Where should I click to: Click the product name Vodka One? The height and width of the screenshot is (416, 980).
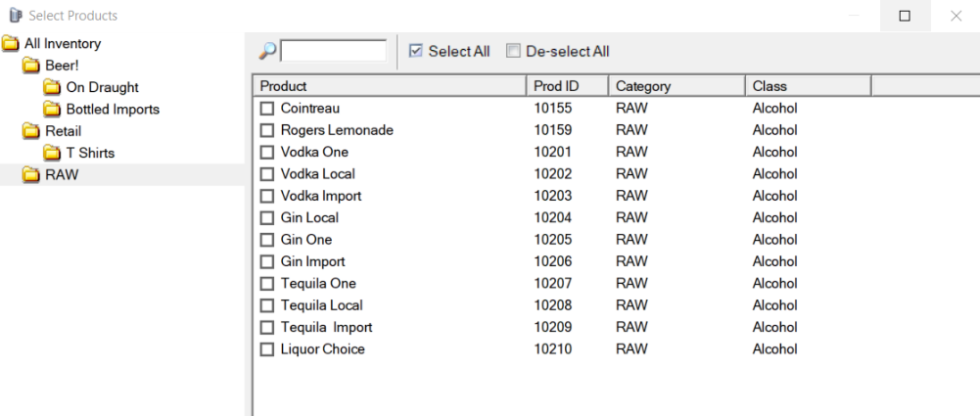pos(314,153)
